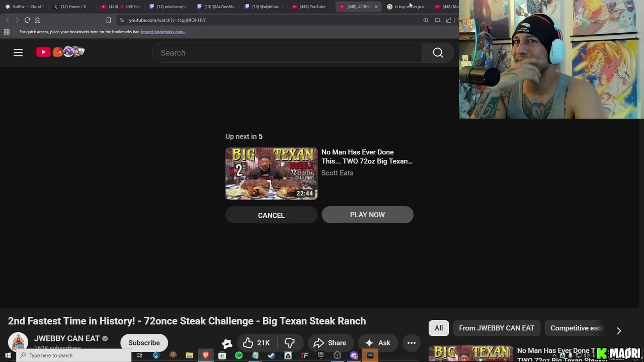This screenshot has width=644, height=362.
Task: Open OBS Studio taskbar icon
Action: coord(337,355)
